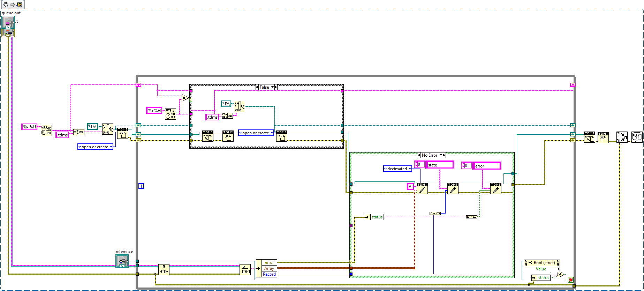Click the %x %H string constant inside the loop
The height and width of the screenshot is (291, 644).
tap(154, 110)
